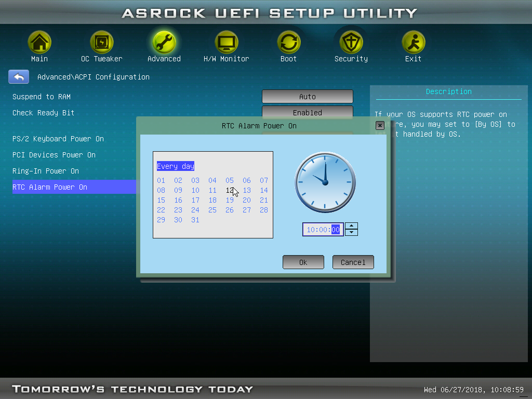Select day 02 in the calendar

[178, 180]
